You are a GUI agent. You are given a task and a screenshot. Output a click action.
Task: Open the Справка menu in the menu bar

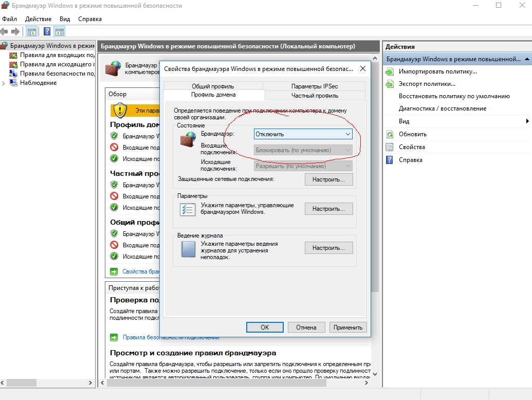90,19
